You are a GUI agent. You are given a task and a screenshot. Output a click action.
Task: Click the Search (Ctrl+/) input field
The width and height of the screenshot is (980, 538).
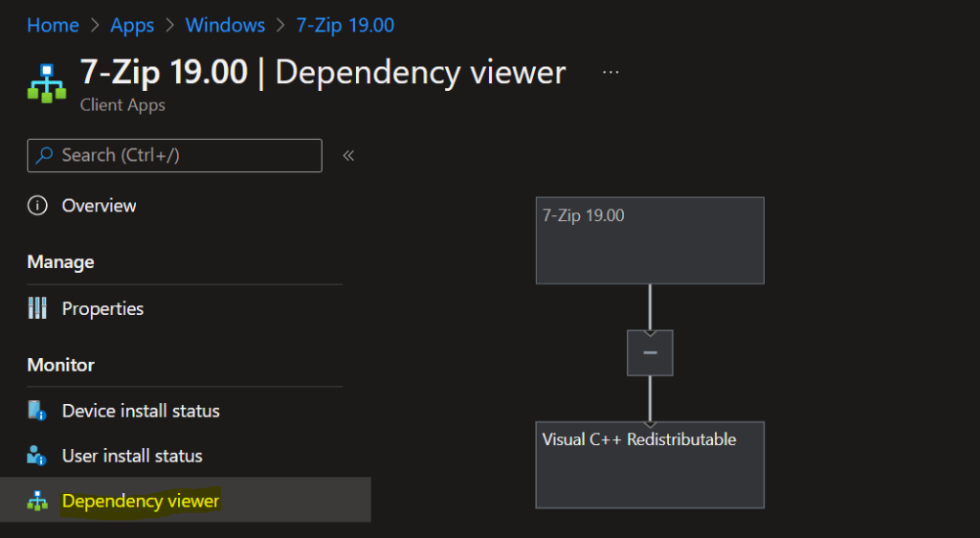pos(174,156)
